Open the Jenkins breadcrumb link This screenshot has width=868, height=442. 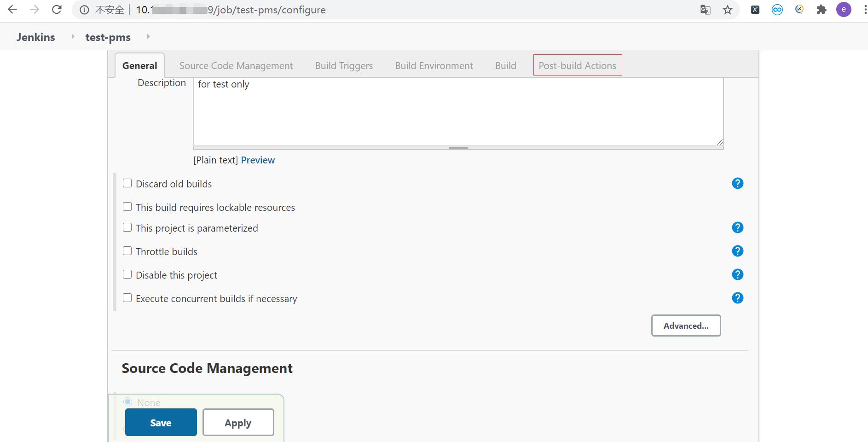pyautogui.click(x=35, y=37)
